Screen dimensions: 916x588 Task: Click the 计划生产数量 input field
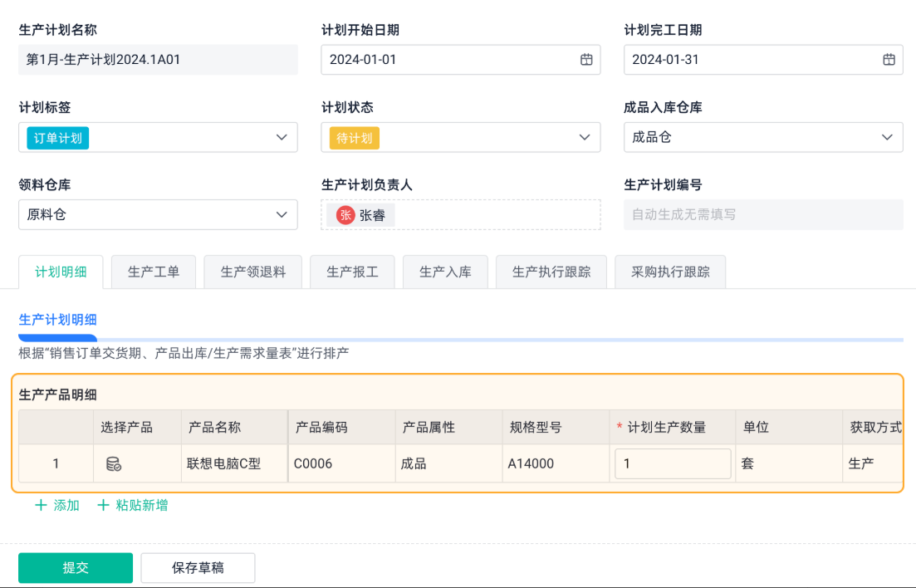pos(673,464)
